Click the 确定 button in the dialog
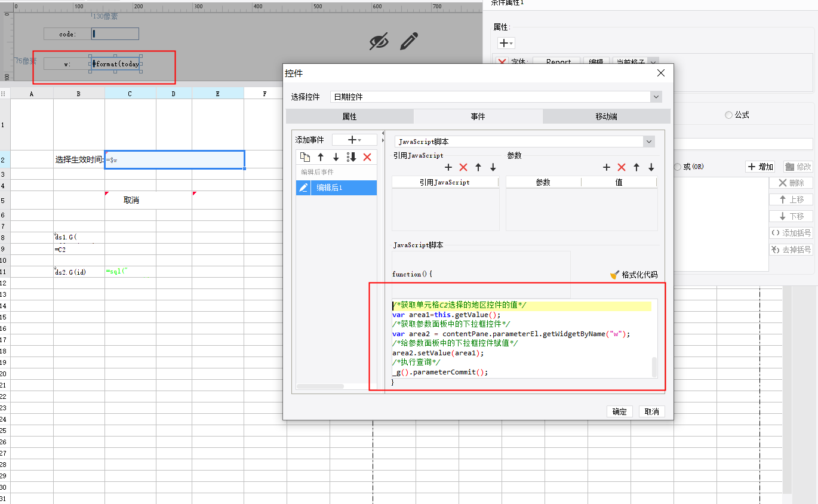Viewport: 818px width, 504px height. 620,411
